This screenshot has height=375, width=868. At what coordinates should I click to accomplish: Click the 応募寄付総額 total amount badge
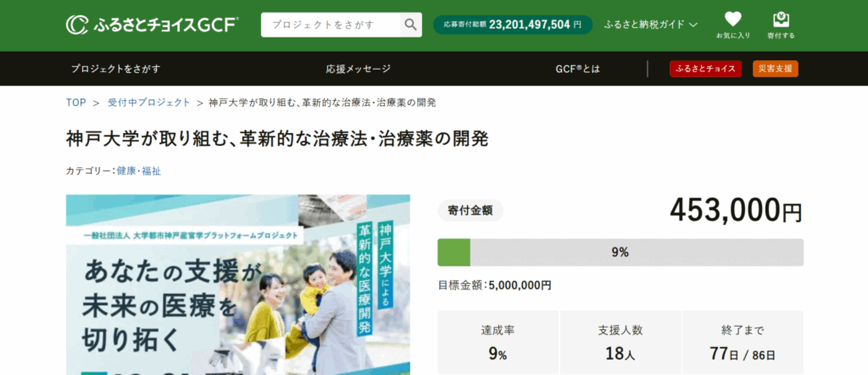(513, 25)
